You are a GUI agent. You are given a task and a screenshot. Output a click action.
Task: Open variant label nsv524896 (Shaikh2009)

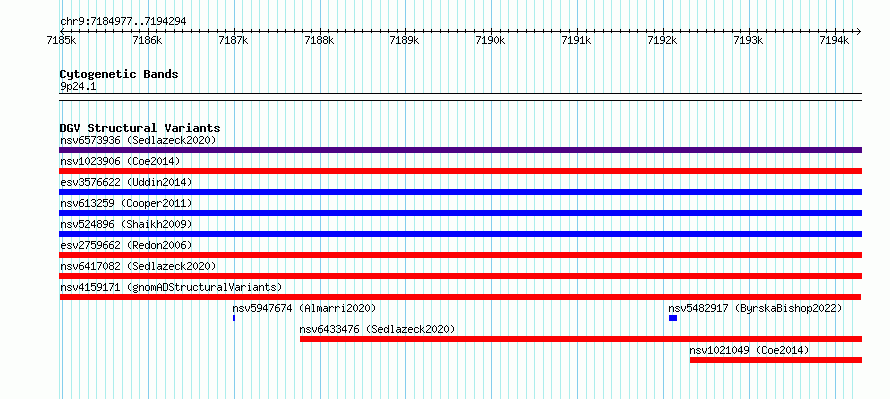(x=127, y=224)
